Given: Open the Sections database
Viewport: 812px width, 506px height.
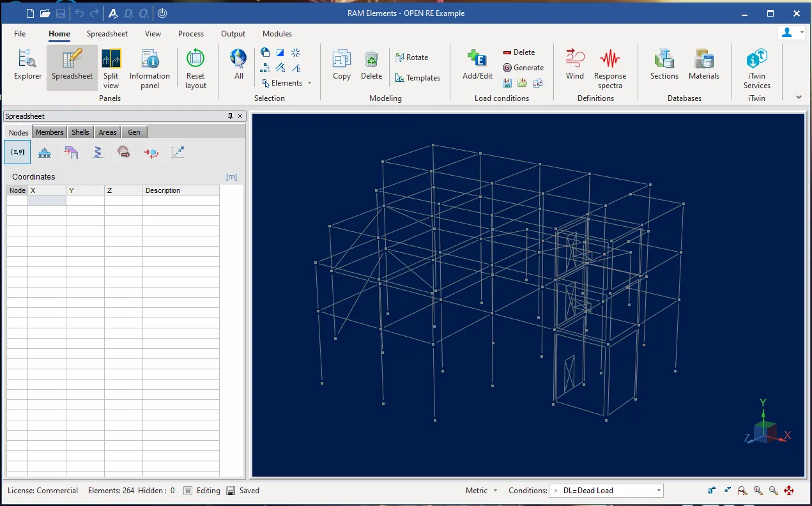Looking at the screenshot, I should tap(664, 65).
